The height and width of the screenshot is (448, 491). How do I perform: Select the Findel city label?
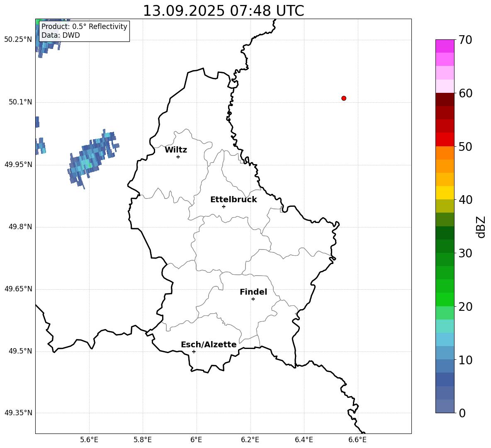pos(253,292)
